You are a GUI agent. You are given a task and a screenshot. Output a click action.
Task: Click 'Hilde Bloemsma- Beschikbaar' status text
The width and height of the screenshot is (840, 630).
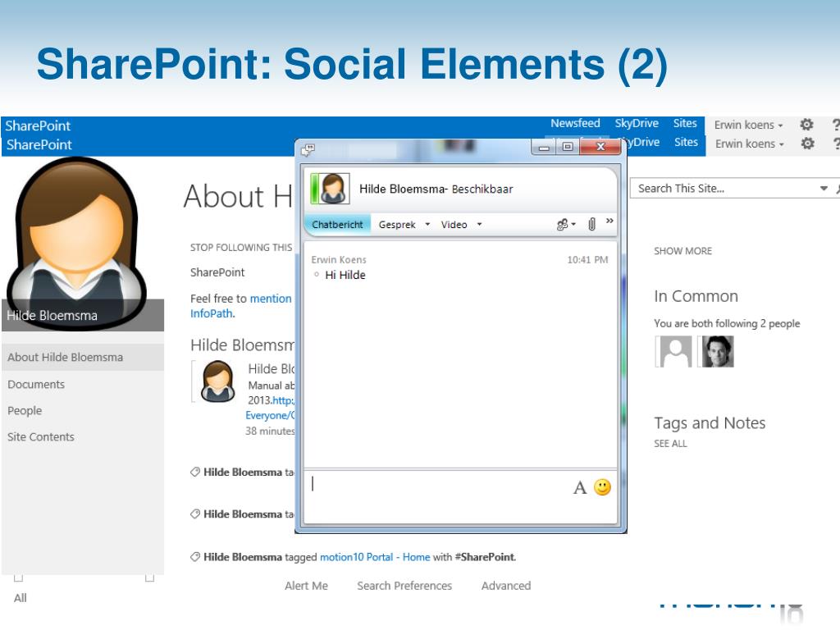(436, 189)
